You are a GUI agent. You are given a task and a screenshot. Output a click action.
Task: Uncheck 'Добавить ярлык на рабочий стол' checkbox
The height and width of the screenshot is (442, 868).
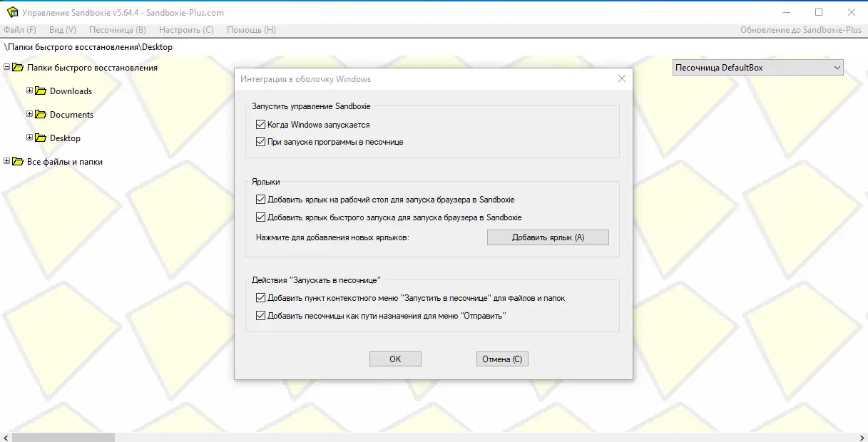[x=260, y=200]
